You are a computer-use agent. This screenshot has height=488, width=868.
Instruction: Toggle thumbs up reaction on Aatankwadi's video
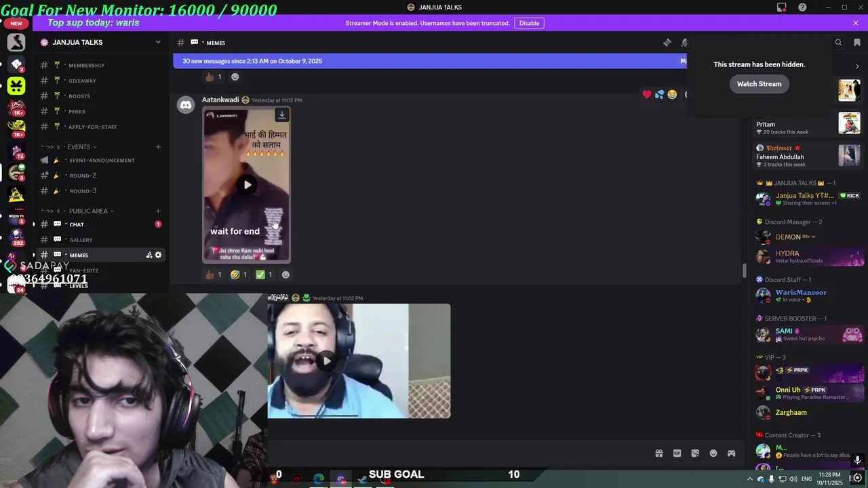click(x=214, y=274)
